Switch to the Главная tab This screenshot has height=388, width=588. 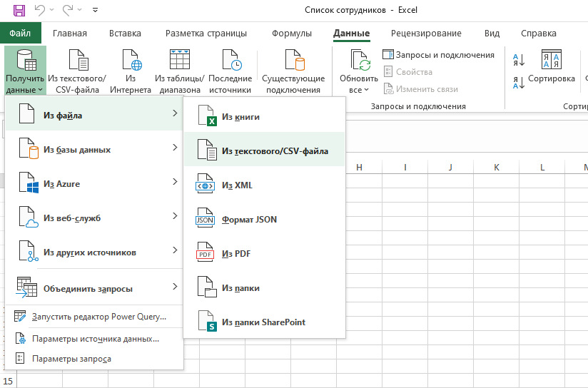tap(70, 34)
